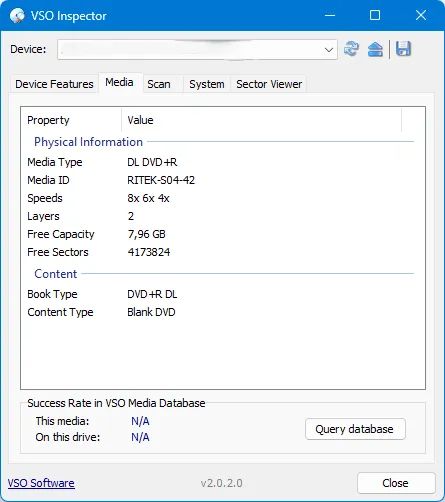
Task: Click the value 7,96 GB
Action: pyautogui.click(x=146, y=234)
